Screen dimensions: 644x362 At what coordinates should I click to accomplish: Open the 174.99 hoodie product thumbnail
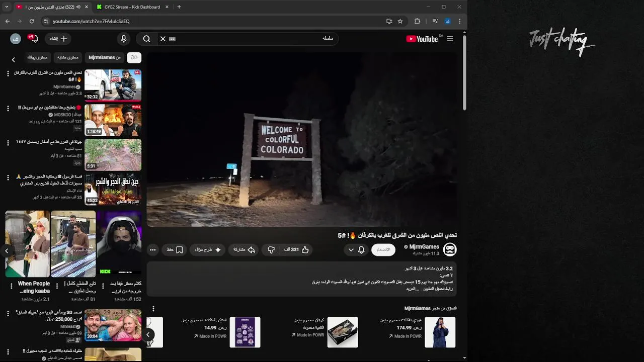pyautogui.click(x=440, y=332)
